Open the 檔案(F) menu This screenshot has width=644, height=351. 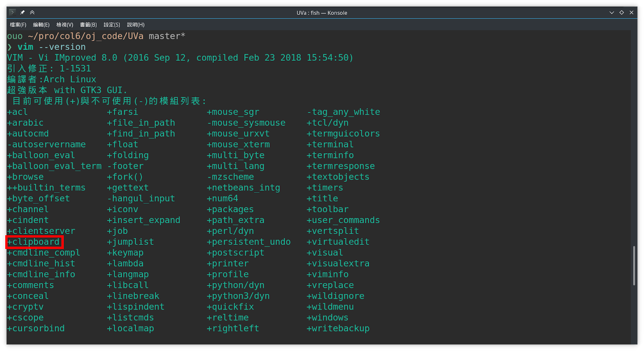[18, 25]
